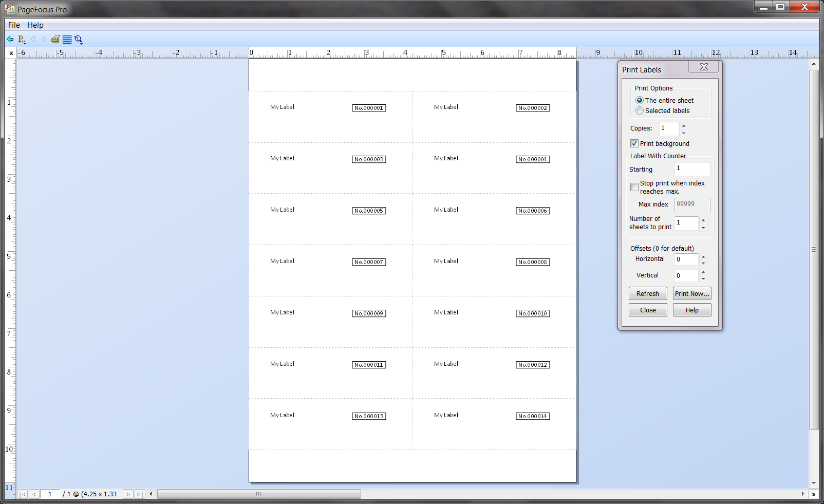The width and height of the screenshot is (824, 504).
Task: Decrease the Vertical offset value
Action: [703, 279]
